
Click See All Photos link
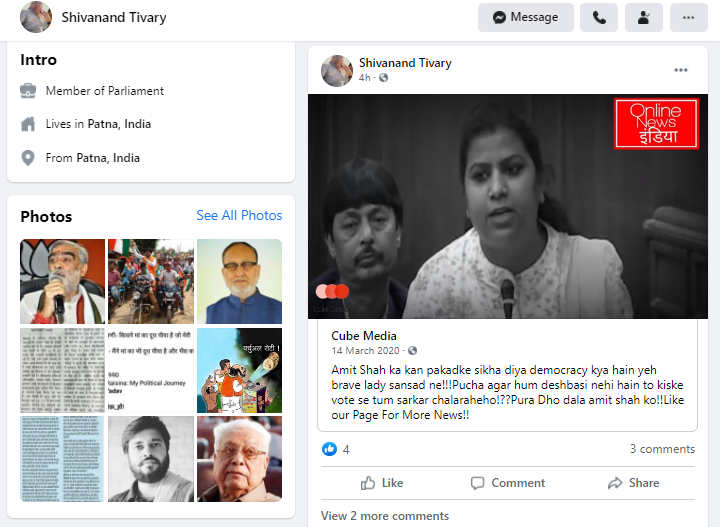coord(239,215)
